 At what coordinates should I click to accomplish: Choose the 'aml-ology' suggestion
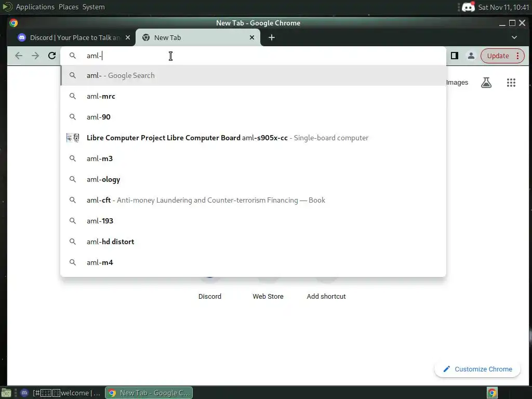253,179
